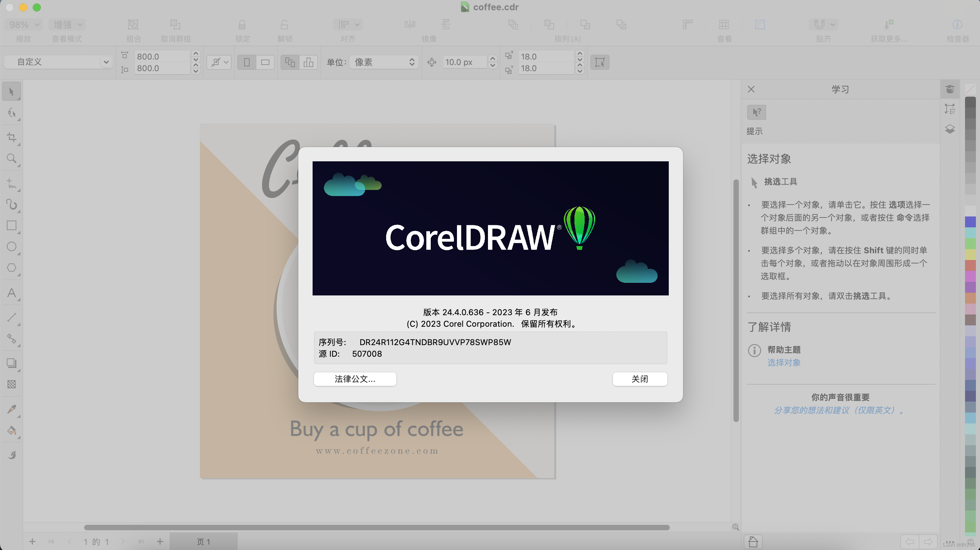Open the Objects layers docker tab icon

(950, 129)
